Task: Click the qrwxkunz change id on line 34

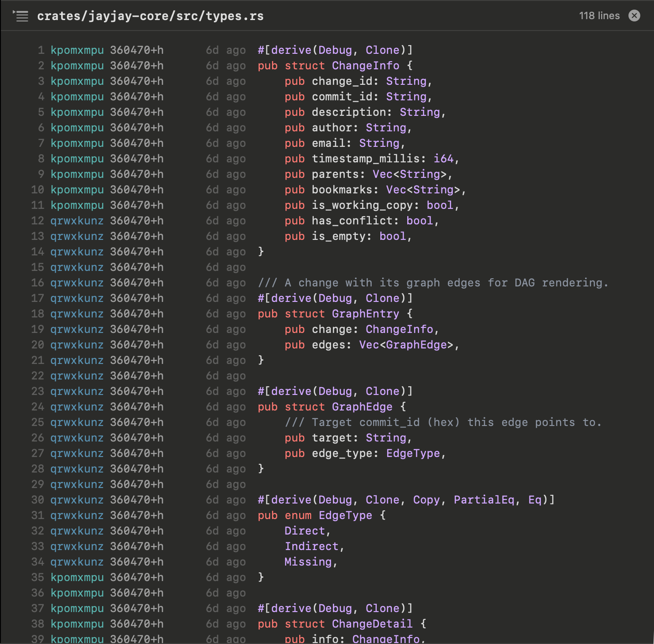Action: pyautogui.click(x=77, y=562)
